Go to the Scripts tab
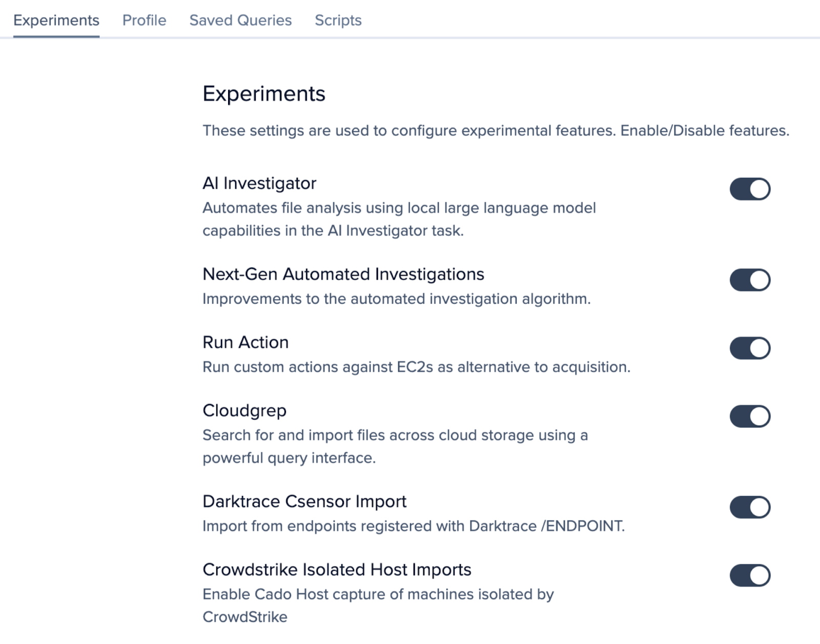 tap(338, 20)
